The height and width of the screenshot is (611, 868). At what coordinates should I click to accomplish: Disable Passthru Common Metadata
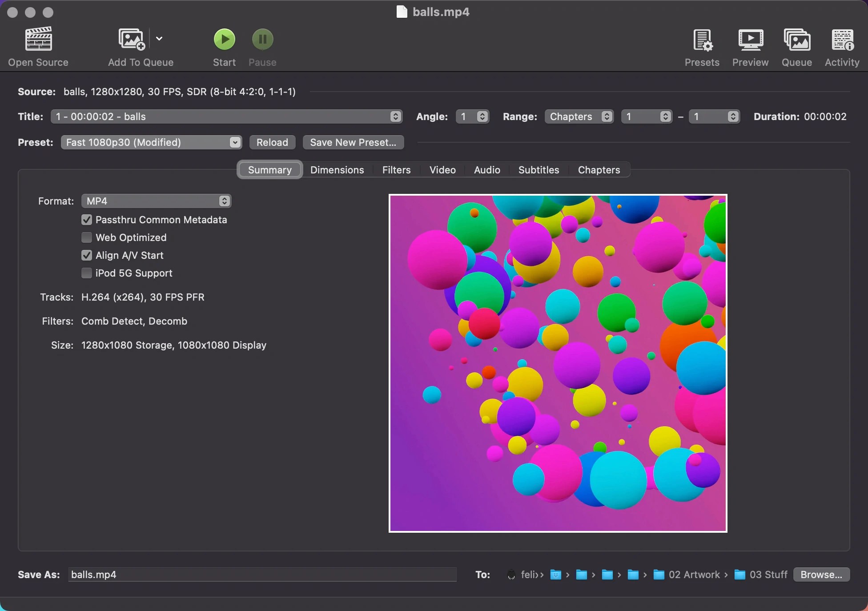[86, 220]
